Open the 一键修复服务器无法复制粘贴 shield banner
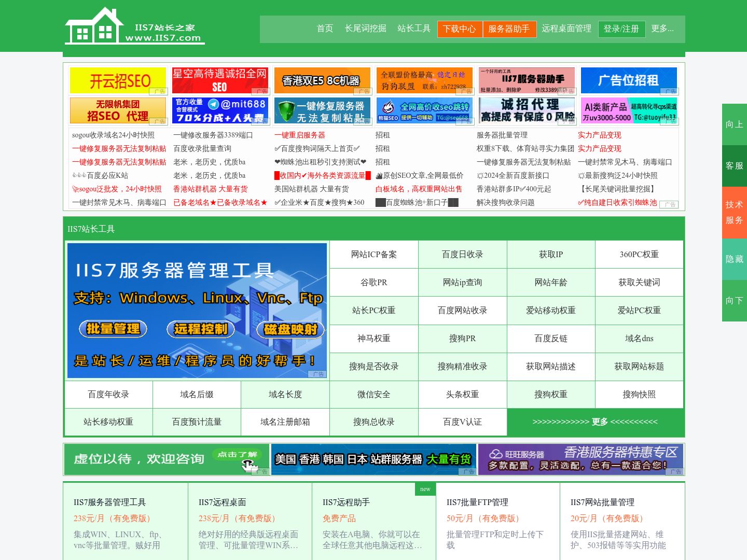Viewport: 747px width, 560px height. point(322,111)
